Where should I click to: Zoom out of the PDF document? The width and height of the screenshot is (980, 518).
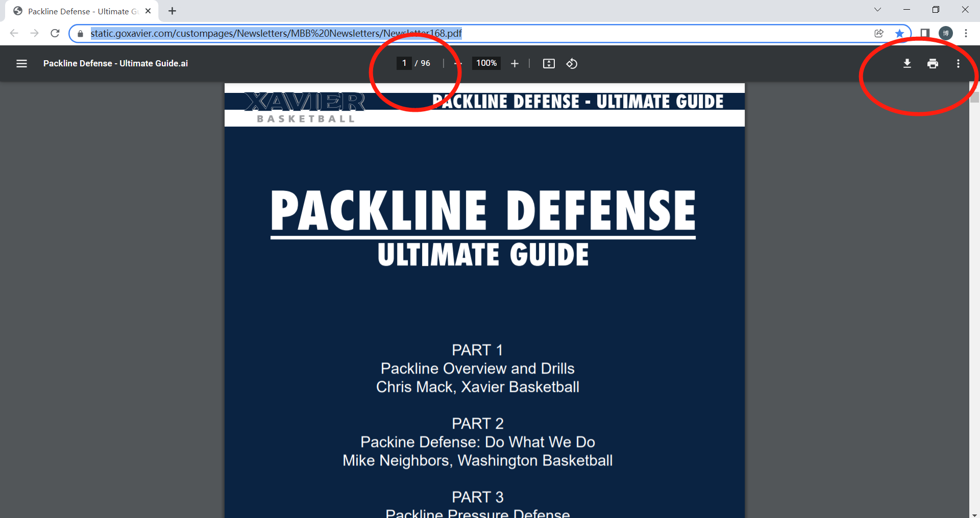(458, 63)
